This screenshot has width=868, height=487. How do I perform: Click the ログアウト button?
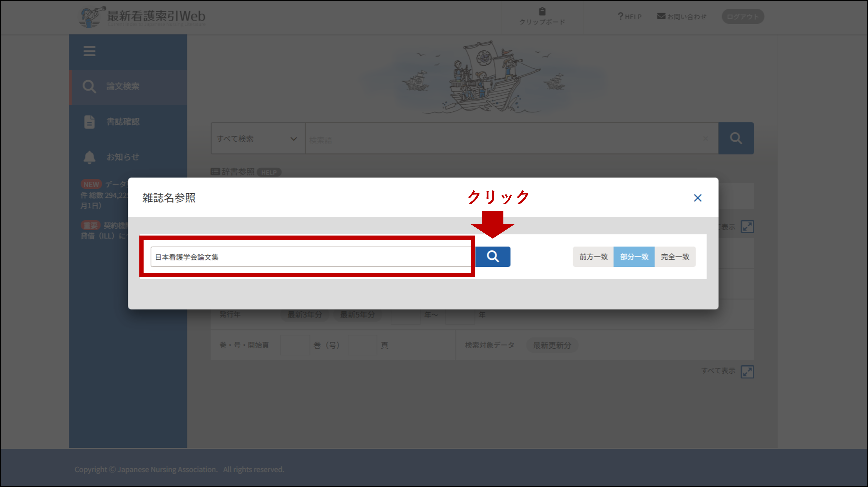(x=743, y=17)
